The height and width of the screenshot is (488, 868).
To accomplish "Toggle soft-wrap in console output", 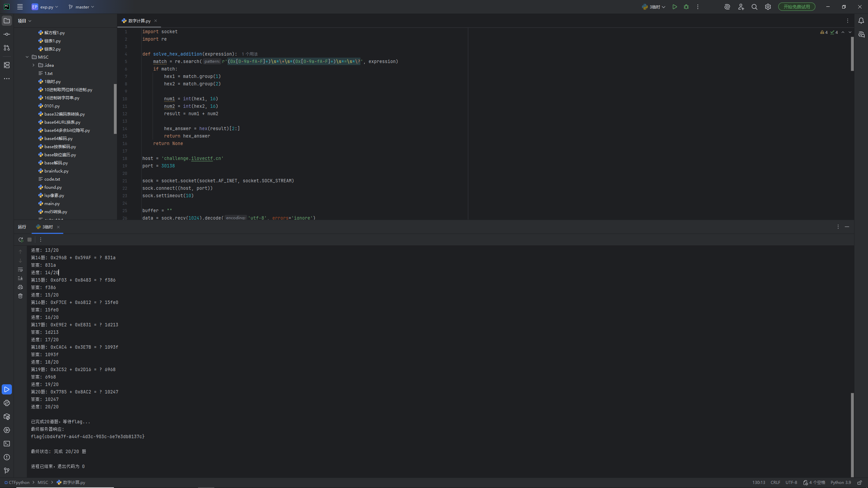I will [20, 269].
